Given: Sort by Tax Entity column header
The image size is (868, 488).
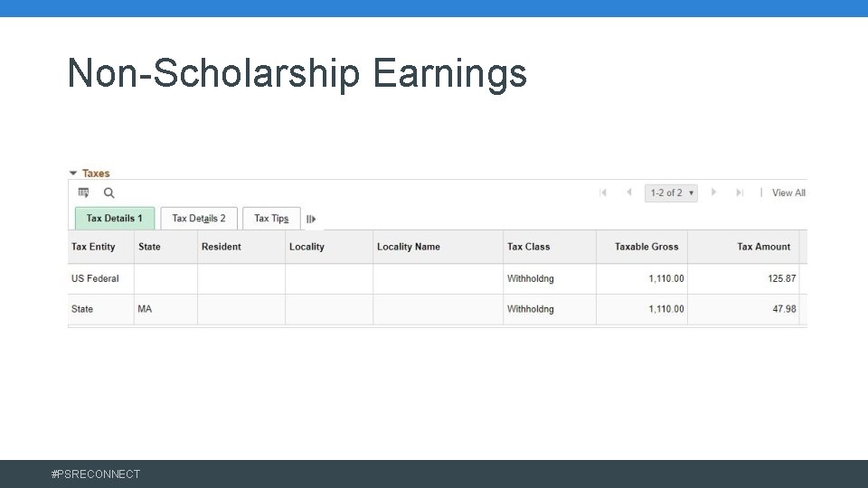Looking at the screenshot, I should pos(93,247).
